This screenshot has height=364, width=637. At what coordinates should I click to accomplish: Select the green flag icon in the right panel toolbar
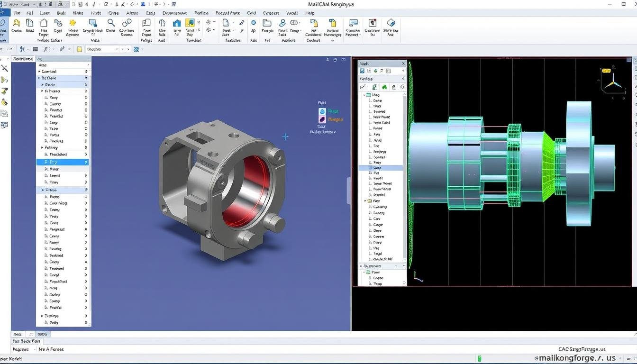click(x=385, y=87)
